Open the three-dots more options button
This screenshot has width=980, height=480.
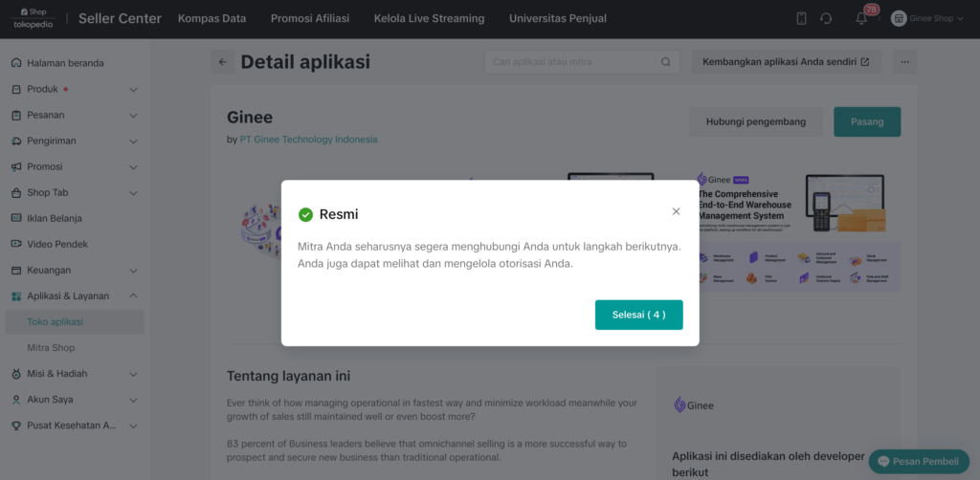tap(904, 62)
